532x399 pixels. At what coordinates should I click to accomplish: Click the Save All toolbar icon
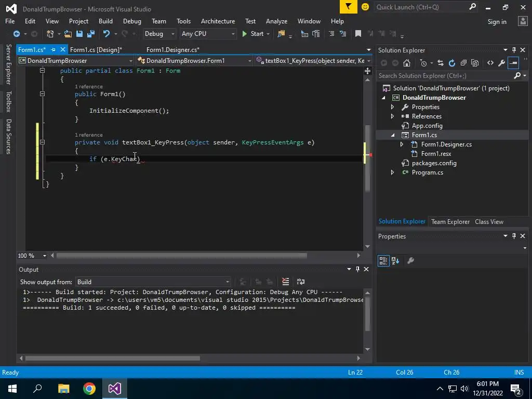pyautogui.click(x=91, y=34)
